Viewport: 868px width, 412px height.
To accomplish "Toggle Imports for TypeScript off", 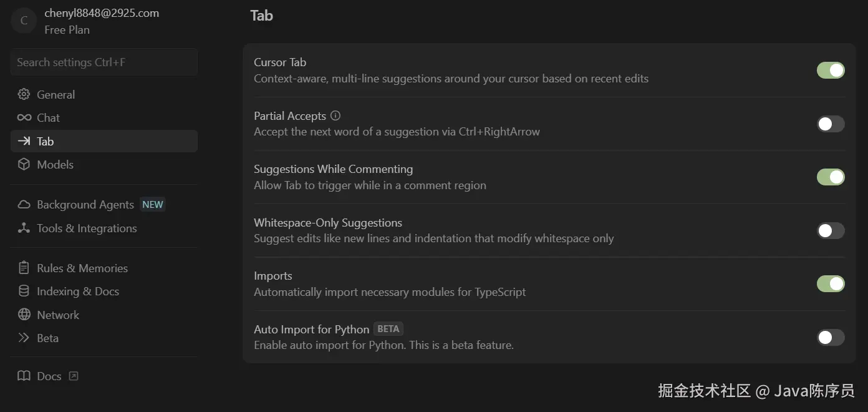I will (x=831, y=283).
